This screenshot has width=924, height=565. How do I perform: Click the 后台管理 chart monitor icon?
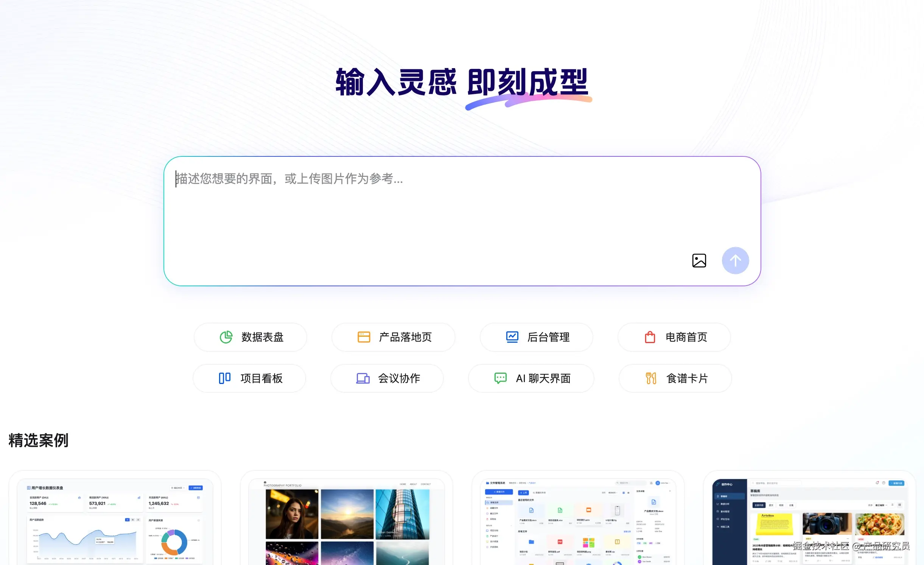click(x=512, y=337)
